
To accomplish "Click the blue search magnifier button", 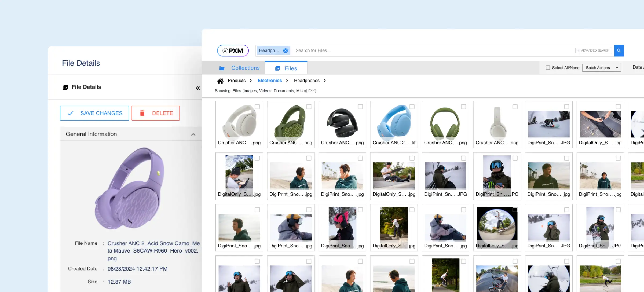I will 619,50.
